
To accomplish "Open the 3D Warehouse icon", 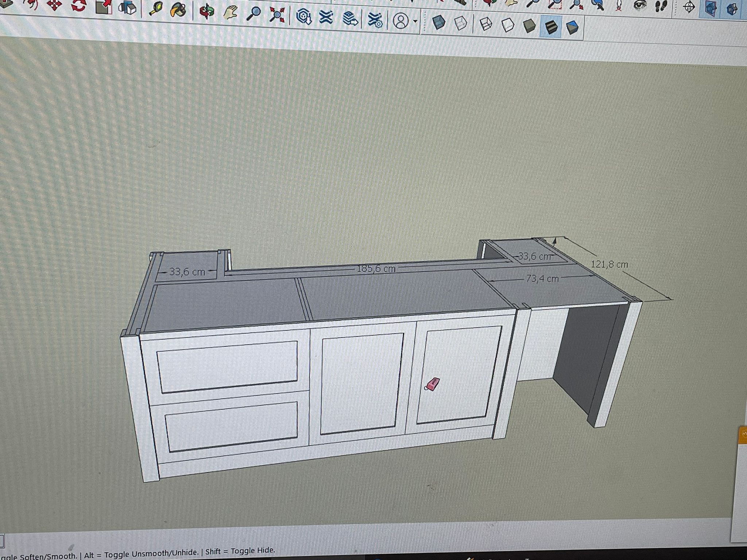I will pyautogui.click(x=303, y=16).
